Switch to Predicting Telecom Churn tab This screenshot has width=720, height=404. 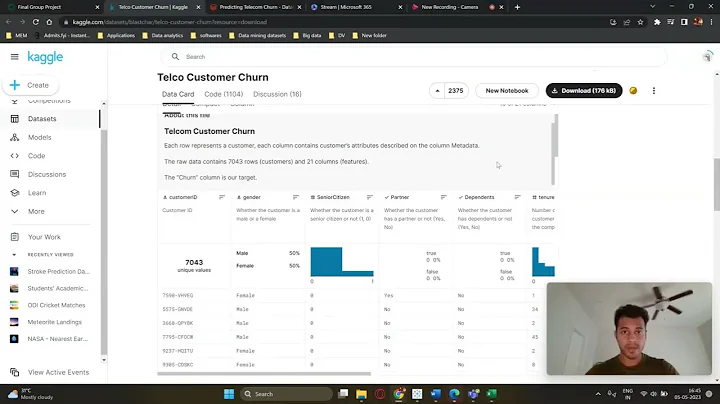pos(255,7)
